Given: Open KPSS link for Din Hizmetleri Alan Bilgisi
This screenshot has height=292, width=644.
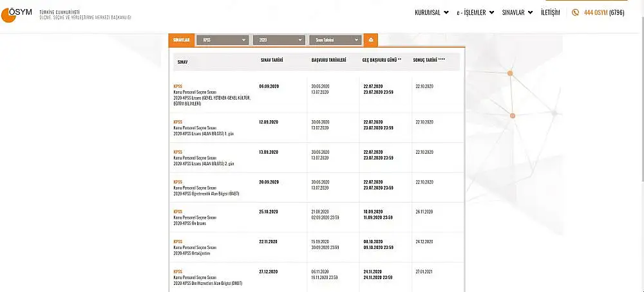Looking at the screenshot, I should [178, 271].
